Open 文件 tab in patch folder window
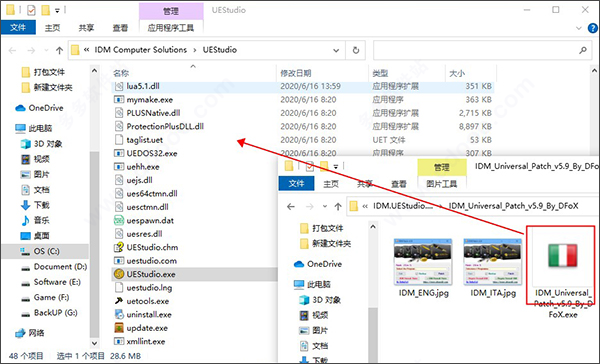600x364 pixels. [297, 184]
